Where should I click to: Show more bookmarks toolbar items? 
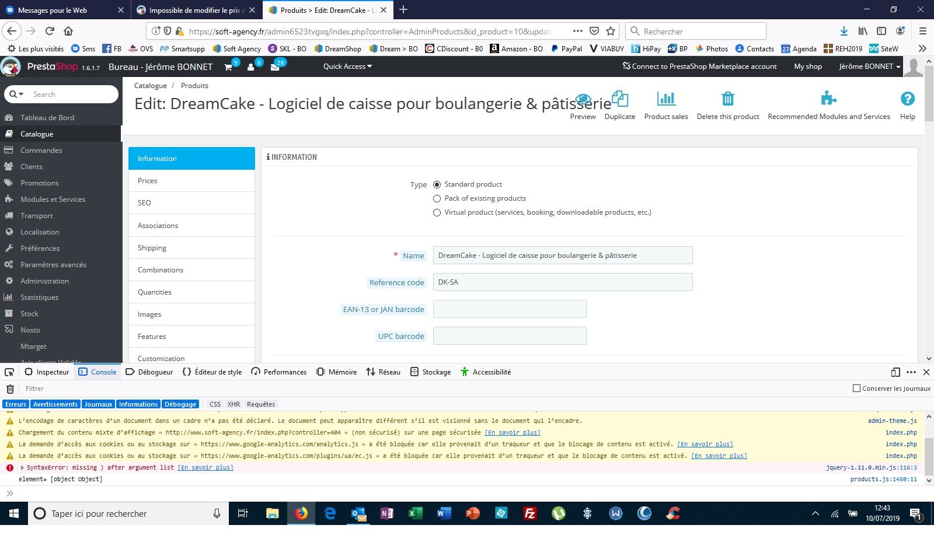click(x=922, y=48)
